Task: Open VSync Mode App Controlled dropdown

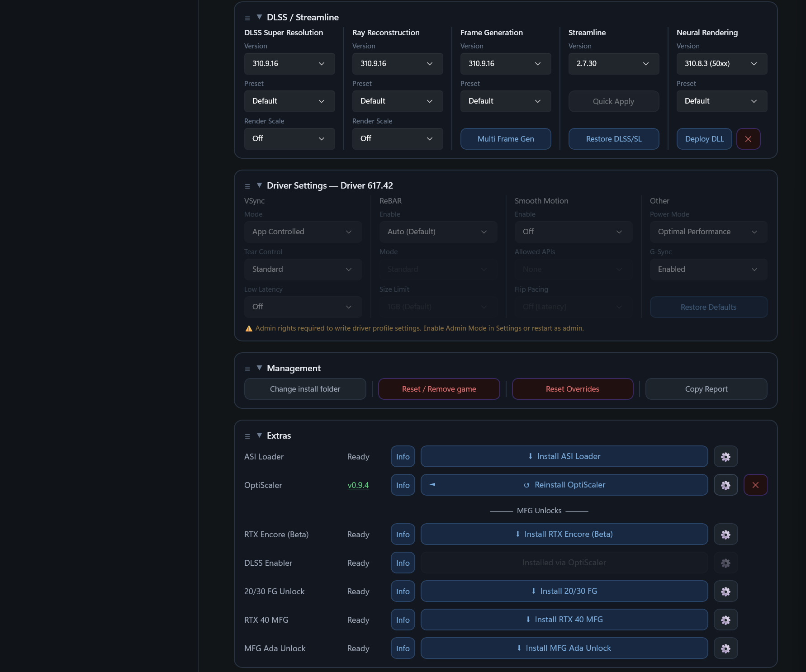Action: click(x=303, y=232)
